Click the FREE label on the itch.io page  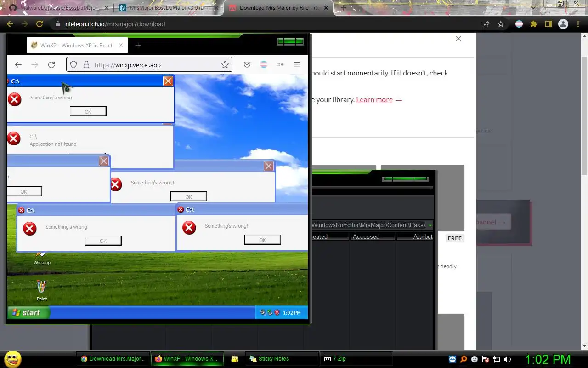click(x=455, y=238)
